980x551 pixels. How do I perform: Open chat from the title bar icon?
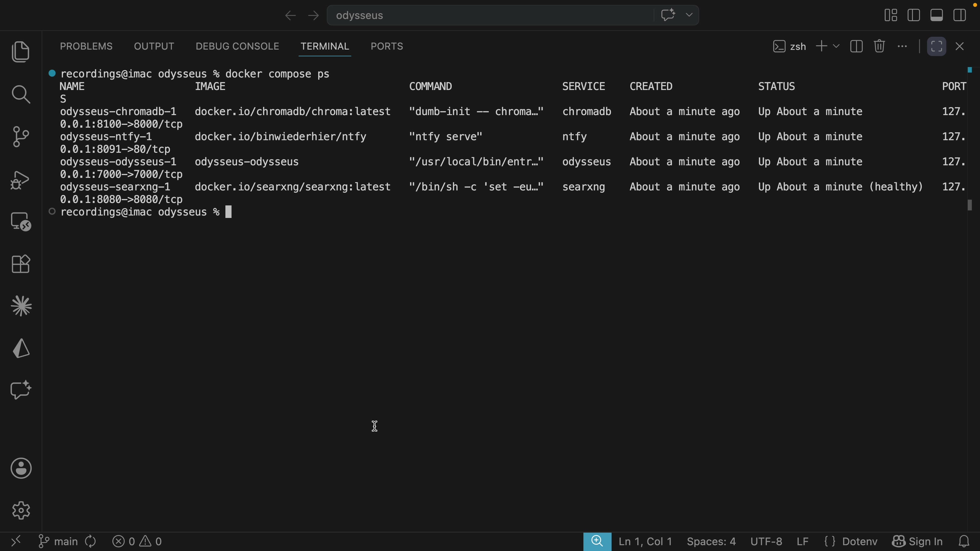pyautogui.click(x=668, y=15)
